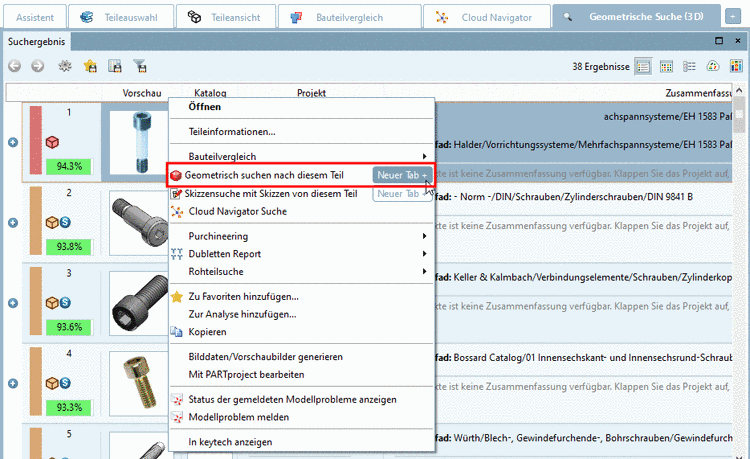Switch to the Bauteilvergleich tab
Screen dimensions: 750x459
click(350, 17)
